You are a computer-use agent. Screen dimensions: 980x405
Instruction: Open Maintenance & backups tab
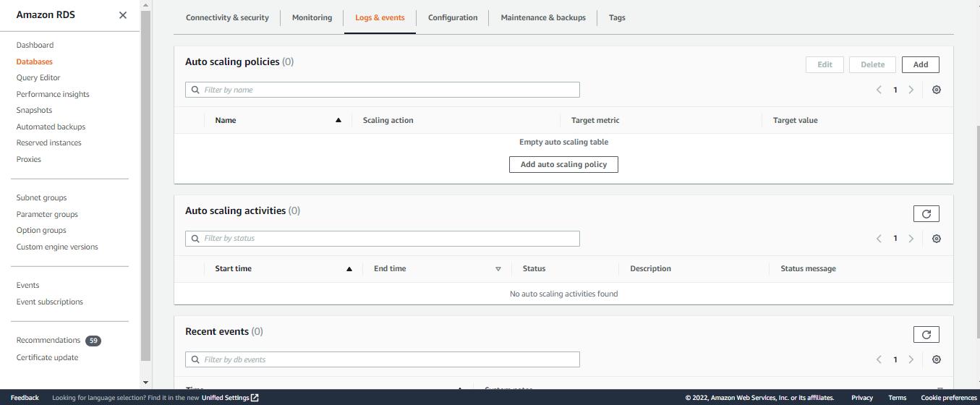(543, 17)
